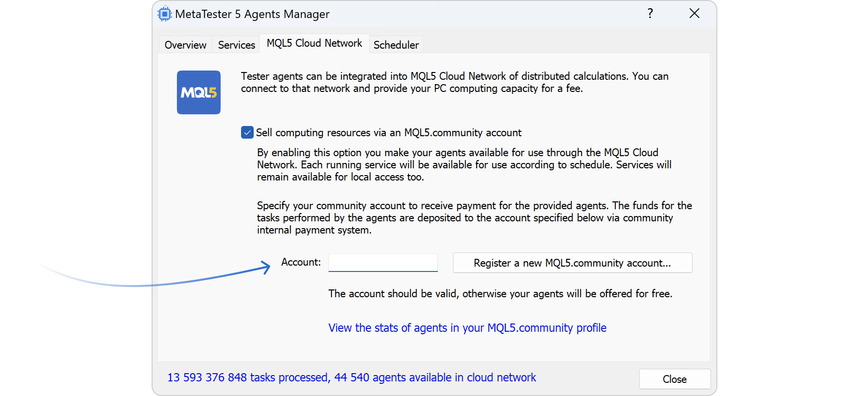Click the Close button
Screen dimensions: 868x396
pos(675,379)
